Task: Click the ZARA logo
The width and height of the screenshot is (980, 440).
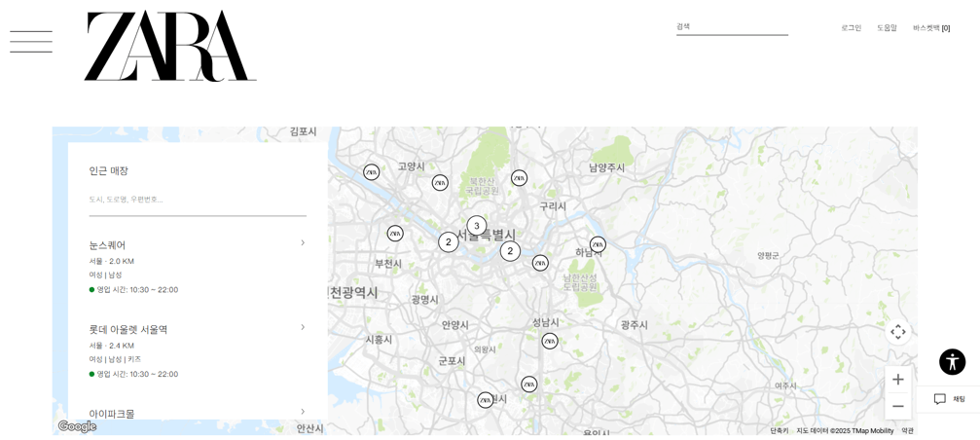Action: coord(170,47)
